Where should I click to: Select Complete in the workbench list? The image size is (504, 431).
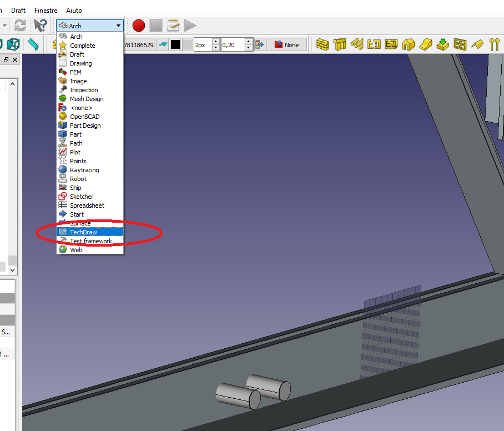click(x=90, y=46)
